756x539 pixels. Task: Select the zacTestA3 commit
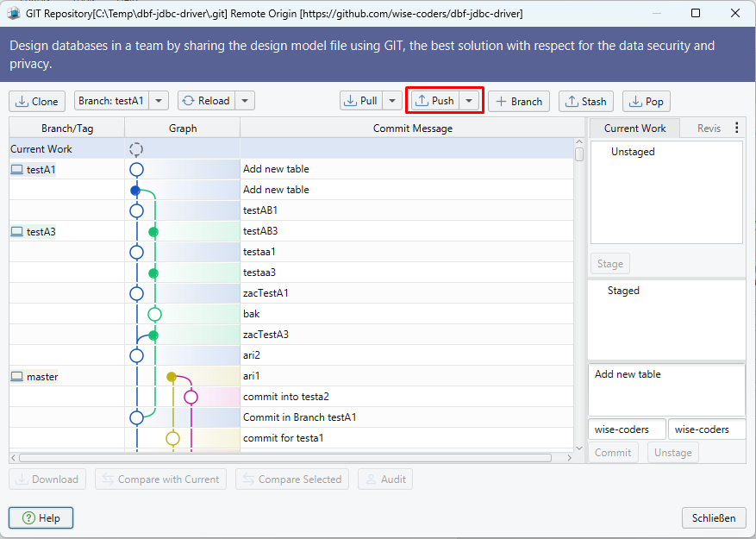(x=266, y=335)
